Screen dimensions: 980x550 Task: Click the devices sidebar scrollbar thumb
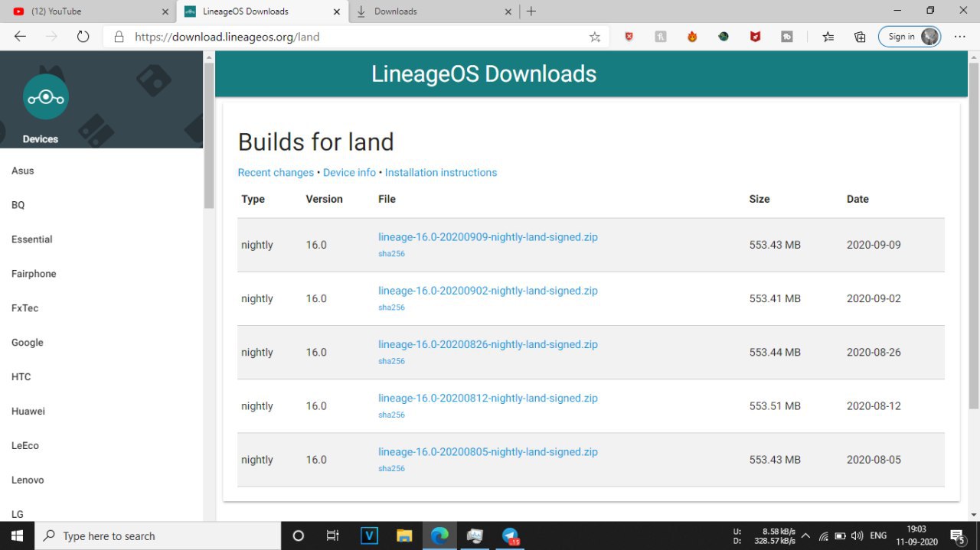tap(209, 136)
